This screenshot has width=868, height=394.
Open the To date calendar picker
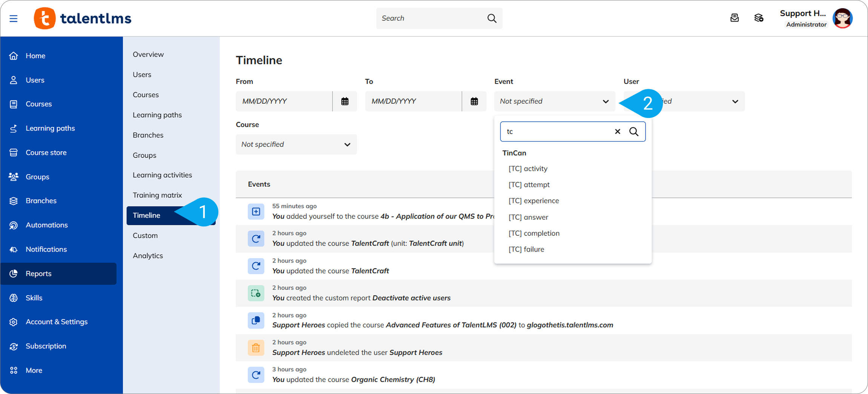tap(474, 101)
